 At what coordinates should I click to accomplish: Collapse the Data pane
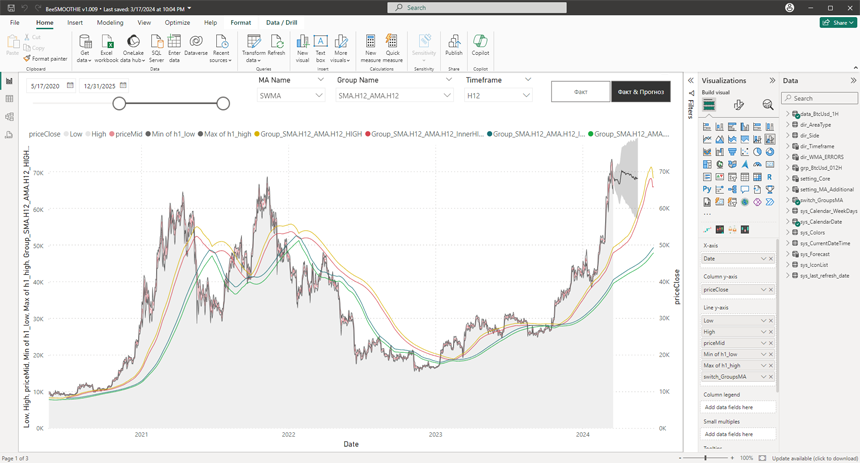(853, 81)
